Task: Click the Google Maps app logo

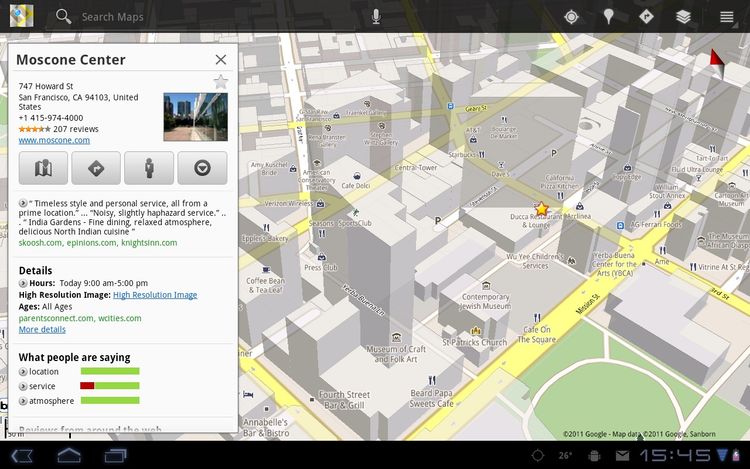Action: pyautogui.click(x=21, y=16)
